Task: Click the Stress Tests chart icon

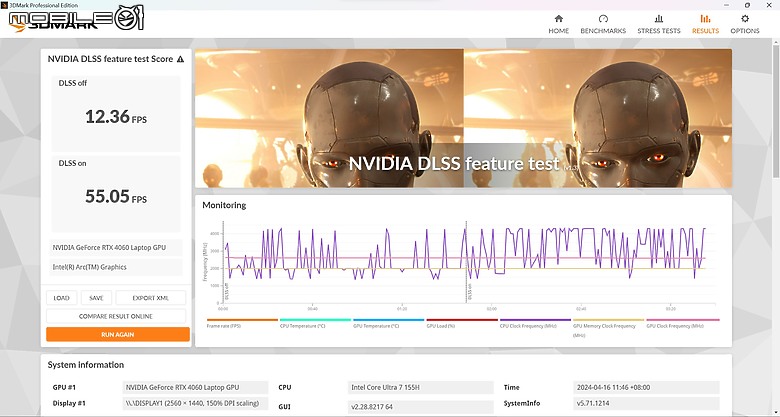Action: coord(659,18)
